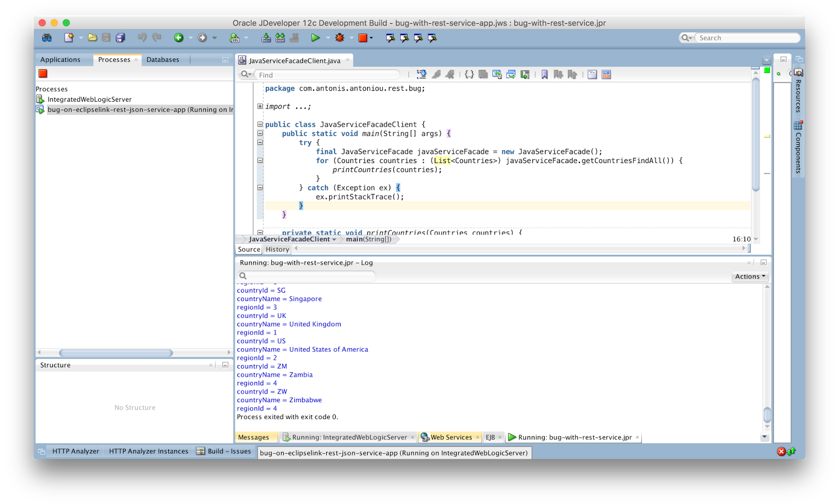Click the horizontal scrollbar in Processes panel

pyautogui.click(x=116, y=353)
